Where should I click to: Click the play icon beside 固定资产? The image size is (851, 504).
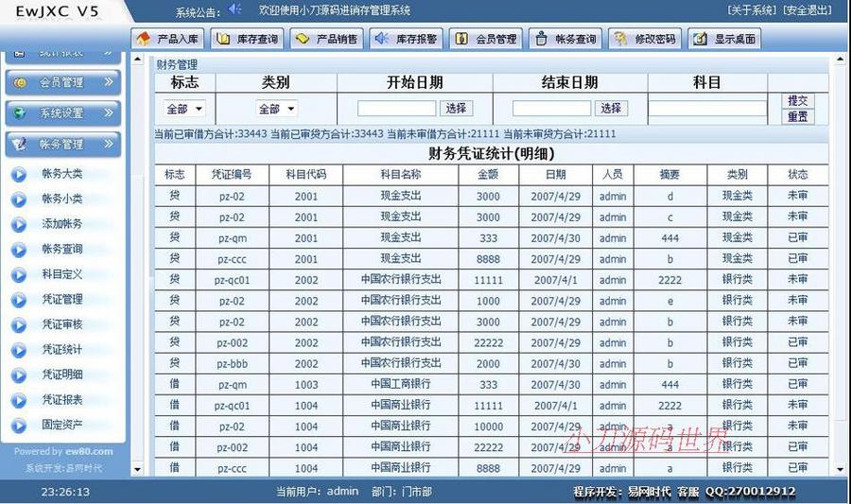(19, 426)
